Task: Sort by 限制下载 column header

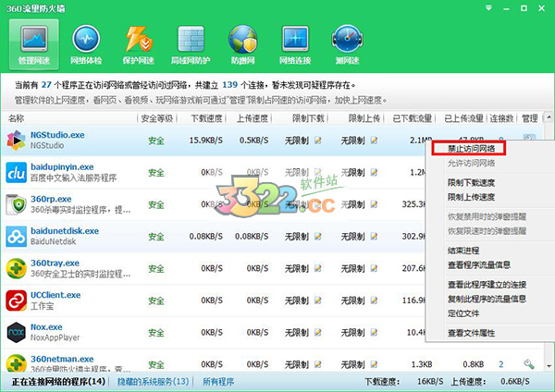Action: 308,118
